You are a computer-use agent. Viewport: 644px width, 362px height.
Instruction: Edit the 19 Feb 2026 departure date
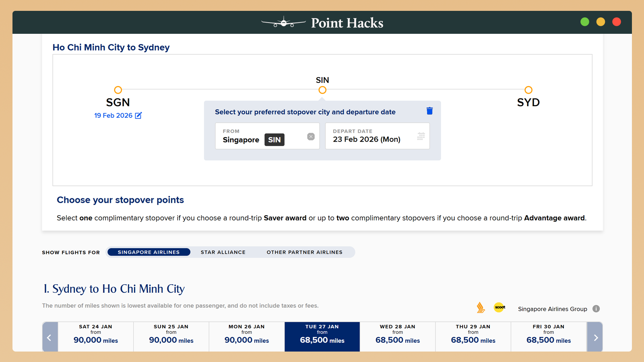tap(138, 115)
